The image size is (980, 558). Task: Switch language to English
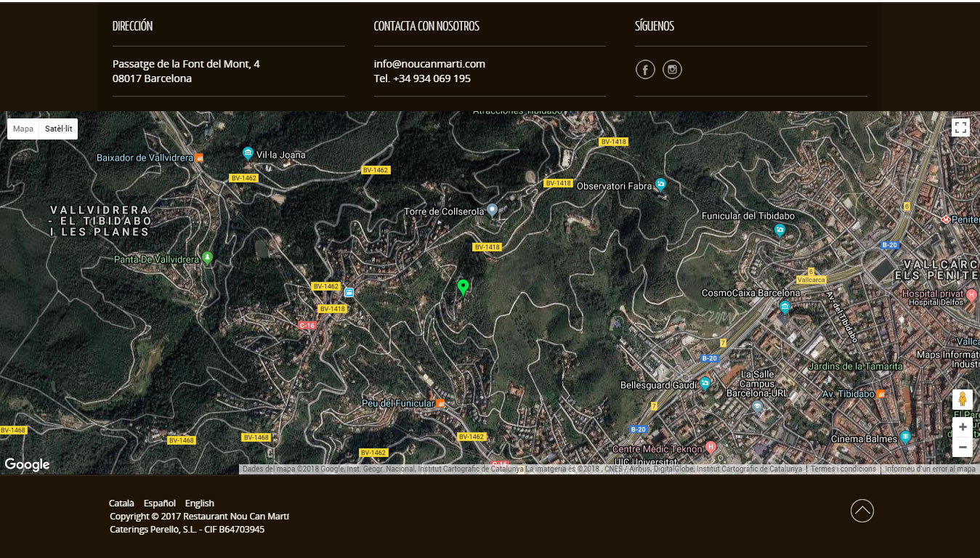point(199,503)
